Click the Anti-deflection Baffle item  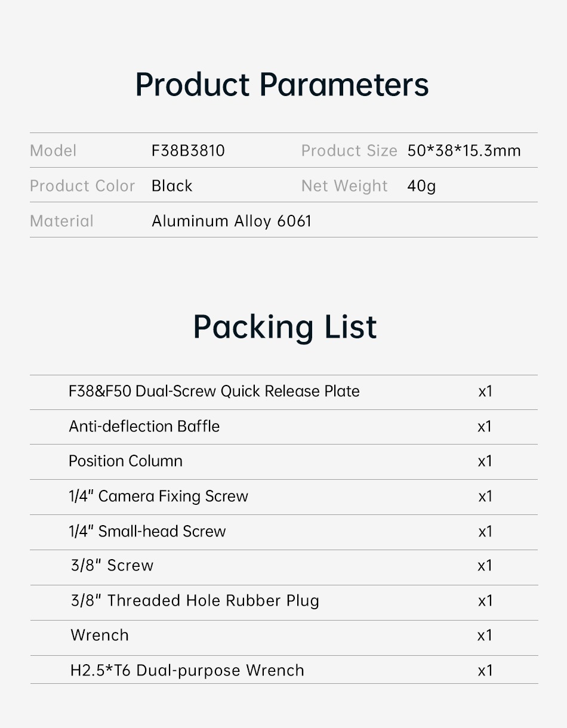click(x=144, y=426)
